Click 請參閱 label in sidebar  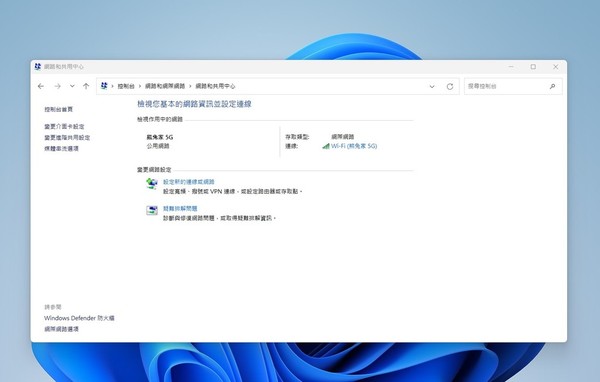[x=53, y=307]
